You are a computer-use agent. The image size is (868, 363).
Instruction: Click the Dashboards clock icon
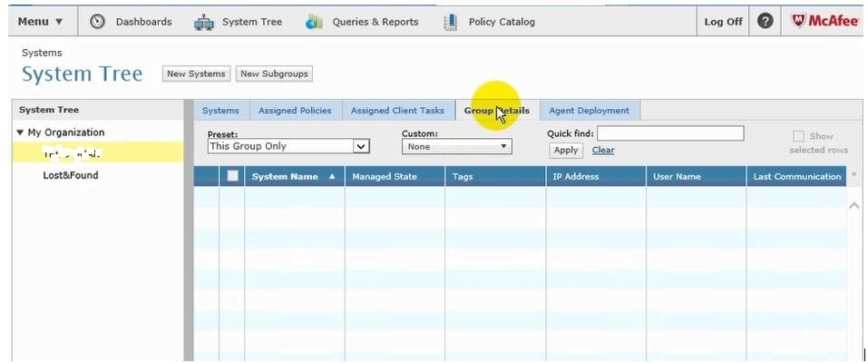tap(98, 22)
